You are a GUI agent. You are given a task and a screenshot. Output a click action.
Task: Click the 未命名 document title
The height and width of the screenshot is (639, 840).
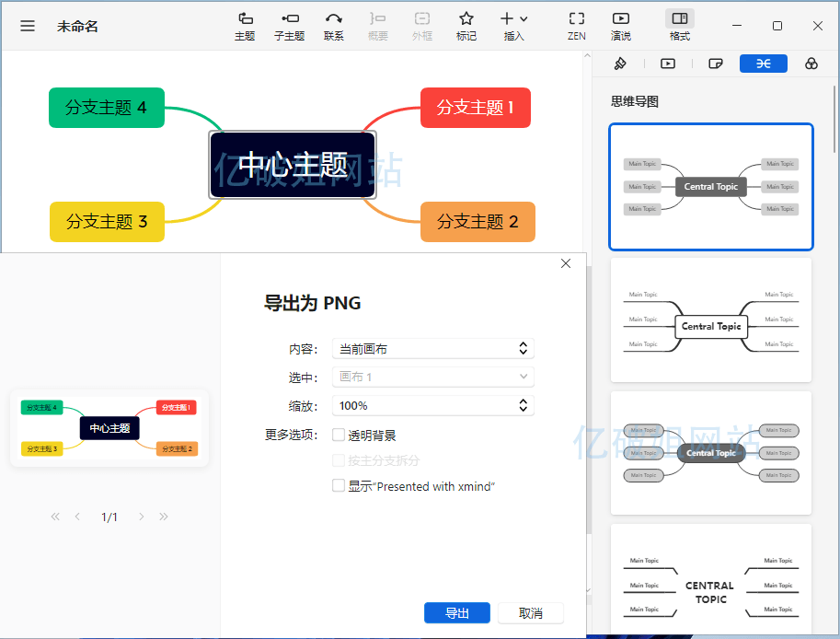tap(77, 26)
